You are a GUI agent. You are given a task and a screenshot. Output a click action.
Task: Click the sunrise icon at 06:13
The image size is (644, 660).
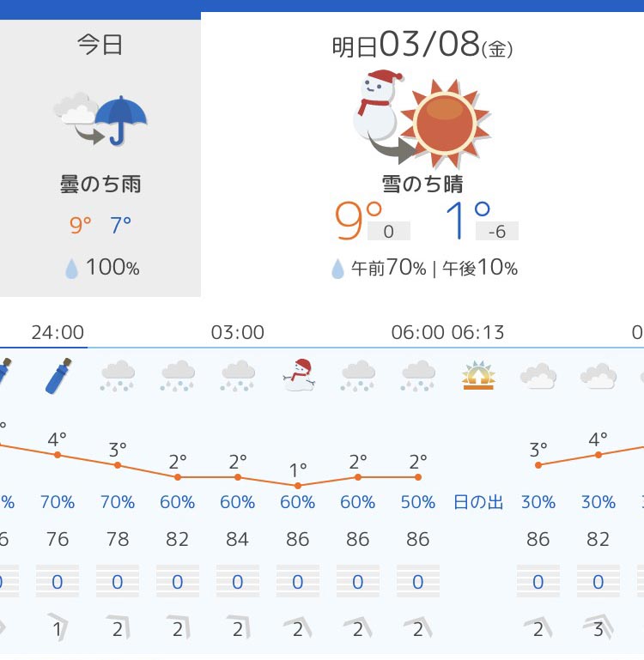pos(478,375)
